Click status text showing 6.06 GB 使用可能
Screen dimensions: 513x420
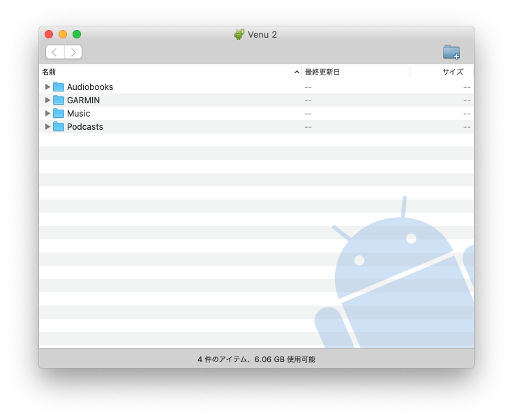click(x=285, y=359)
